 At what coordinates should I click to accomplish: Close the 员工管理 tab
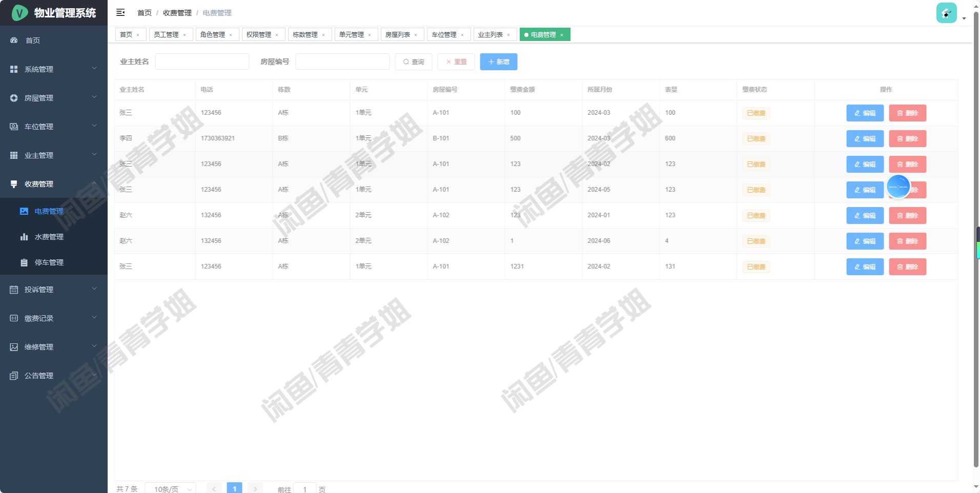pos(185,35)
